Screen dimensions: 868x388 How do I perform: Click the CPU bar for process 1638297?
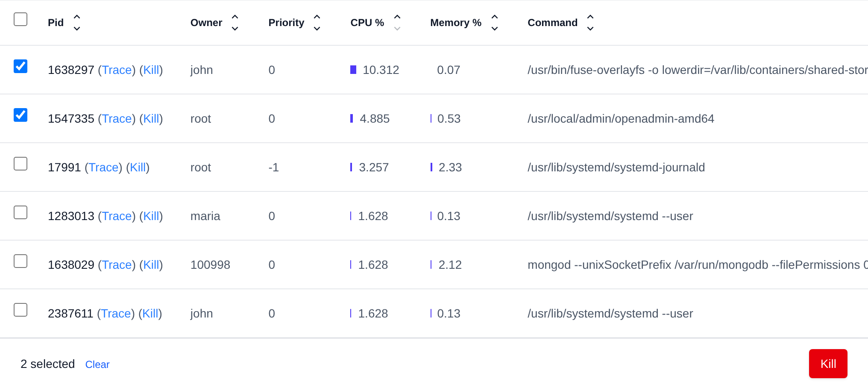point(353,70)
